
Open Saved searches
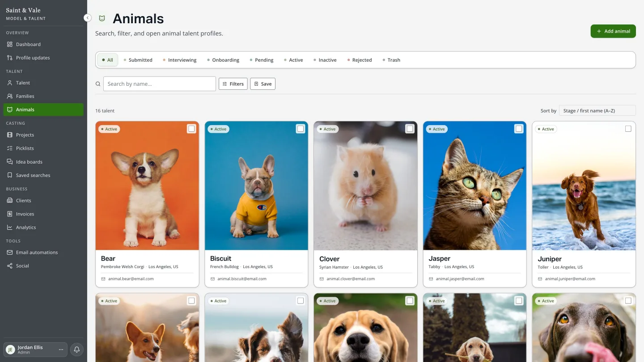43,175
